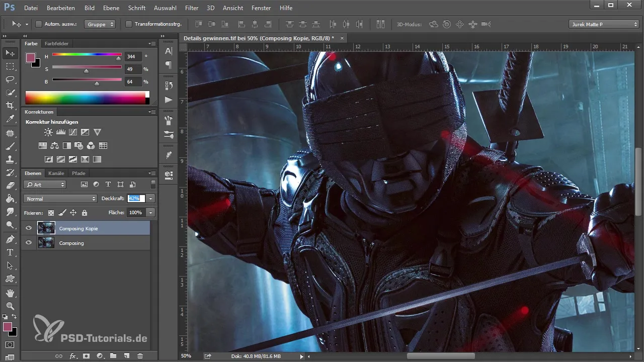The image size is (644, 362).
Task: Create new adjustment layer from Layers footer
Action: (x=100, y=356)
